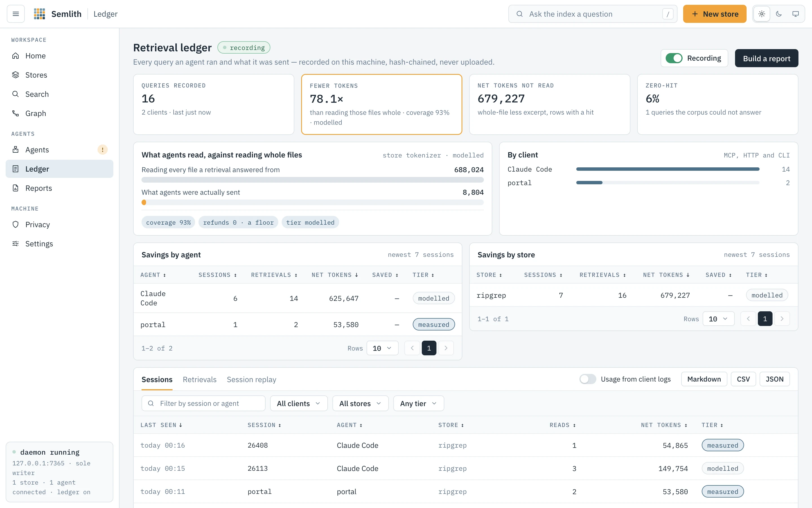Focus the Filter by session or agent field

tap(203, 403)
